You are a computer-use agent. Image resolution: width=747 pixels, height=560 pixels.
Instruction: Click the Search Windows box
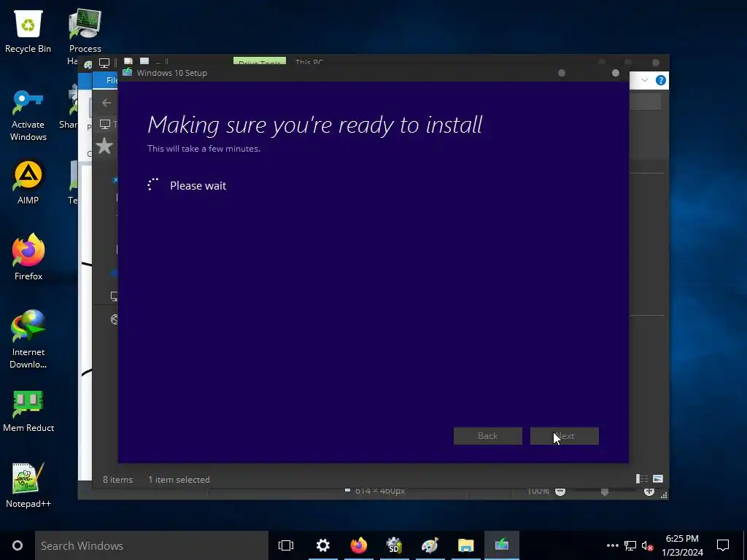click(152, 545)
